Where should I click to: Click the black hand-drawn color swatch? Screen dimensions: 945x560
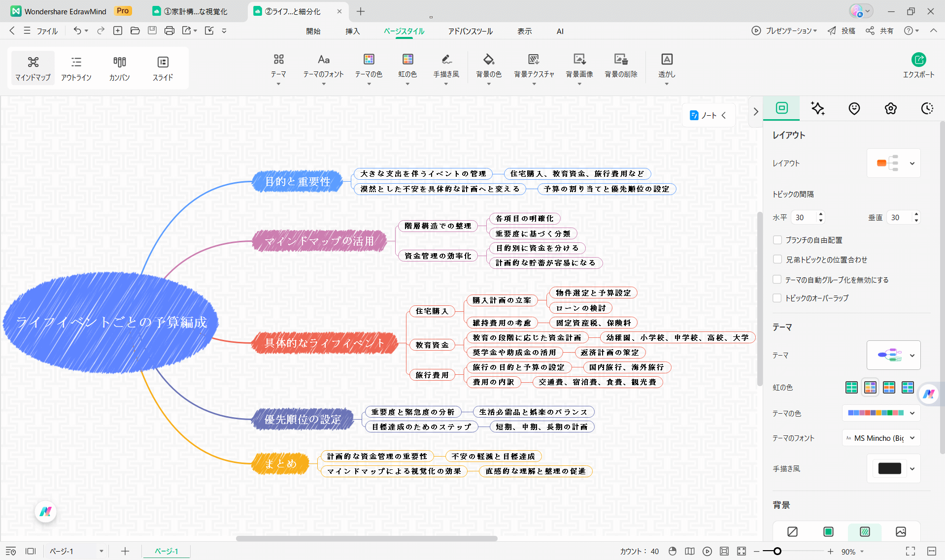tap(889, 468)
